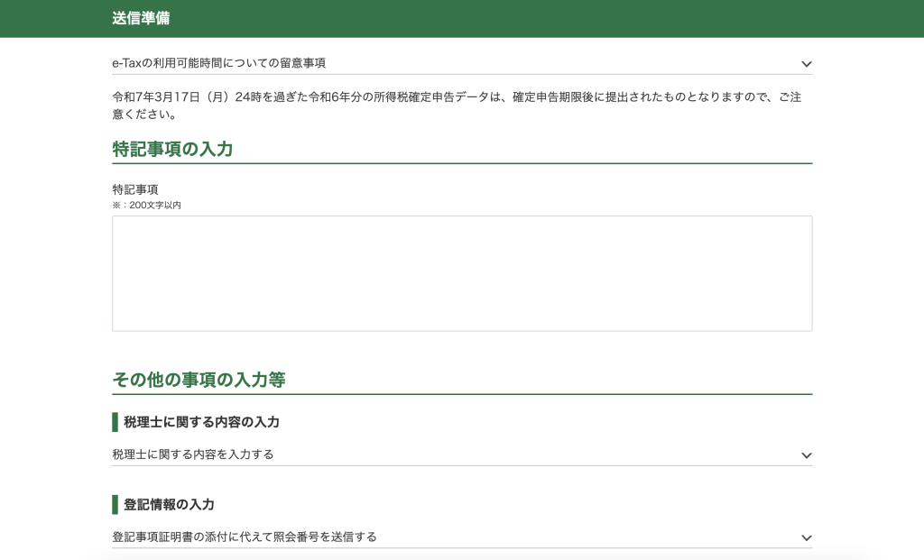Open e-Taxの利用可能時間についての留意事項 section
This screenshot has width=924, height=560.
pos(218,63)
